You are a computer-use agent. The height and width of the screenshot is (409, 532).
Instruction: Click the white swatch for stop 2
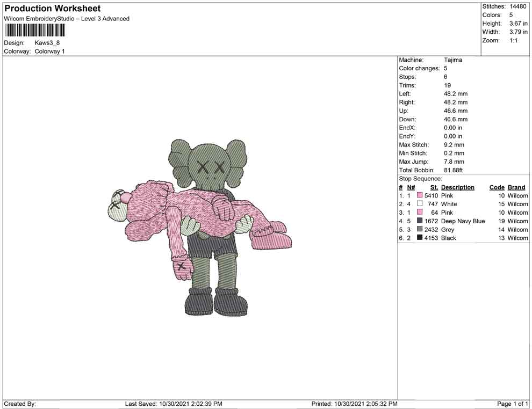(420, 203)
